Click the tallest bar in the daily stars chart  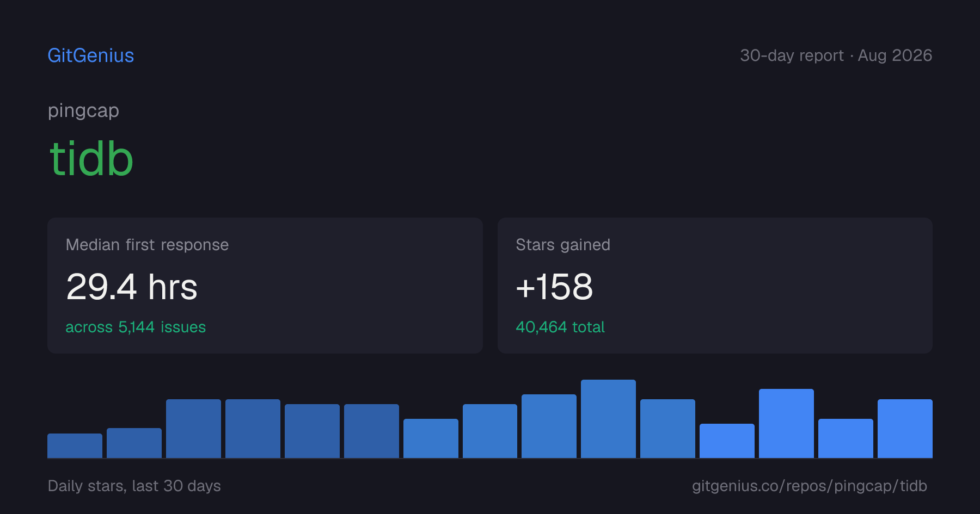click(x=608, y=419)
